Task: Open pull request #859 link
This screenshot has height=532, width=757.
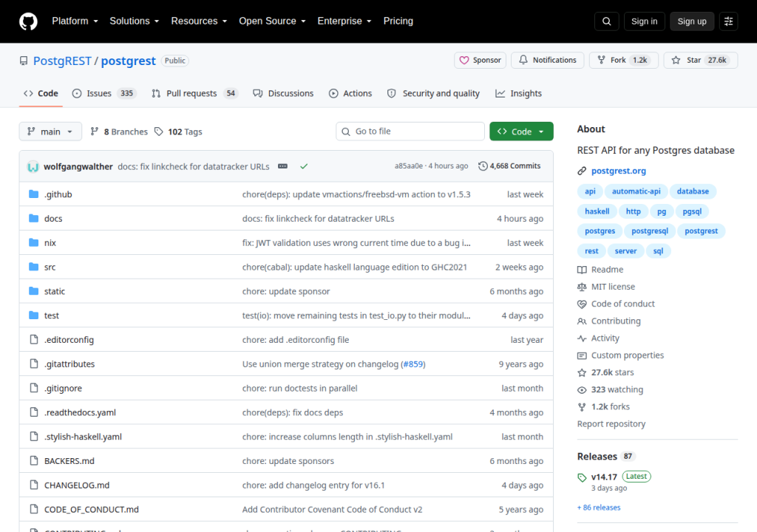Action: [x=413, y=364]
